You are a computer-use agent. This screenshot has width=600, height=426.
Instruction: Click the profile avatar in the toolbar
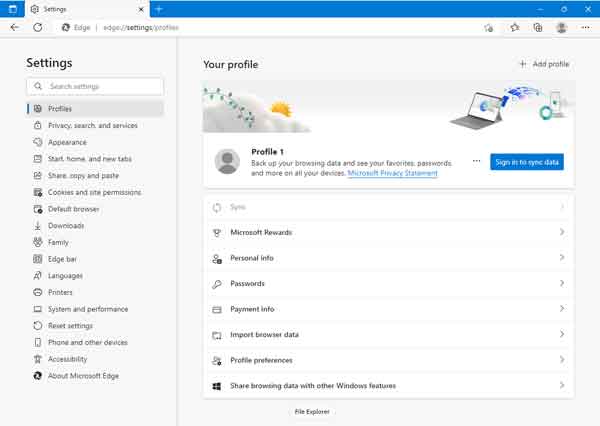561,28
